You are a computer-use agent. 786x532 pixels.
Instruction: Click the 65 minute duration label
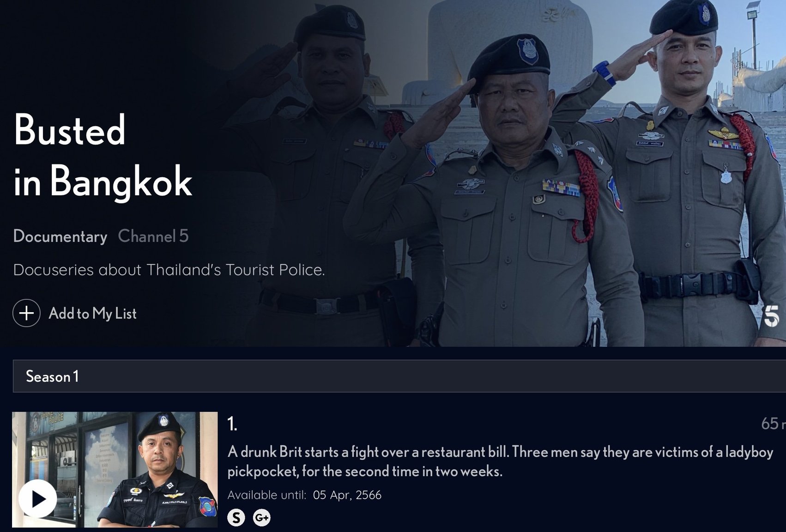click(774, 423)
